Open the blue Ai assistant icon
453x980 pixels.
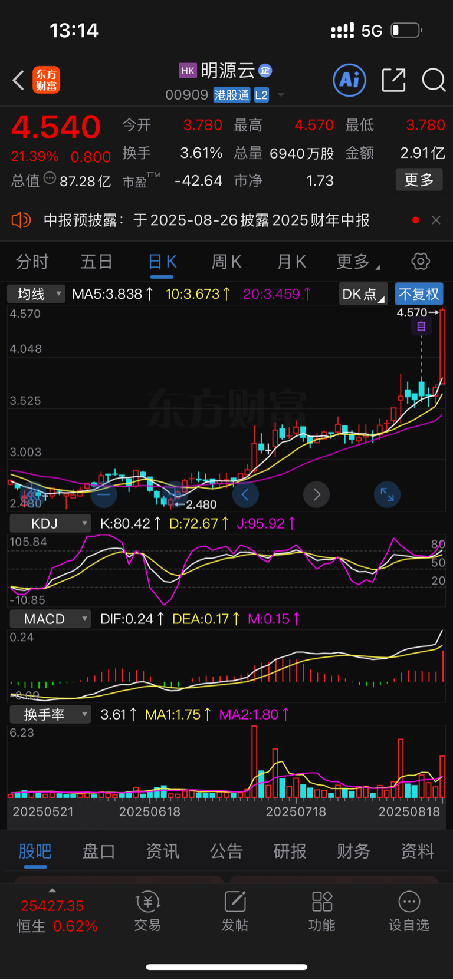(350, 80)
